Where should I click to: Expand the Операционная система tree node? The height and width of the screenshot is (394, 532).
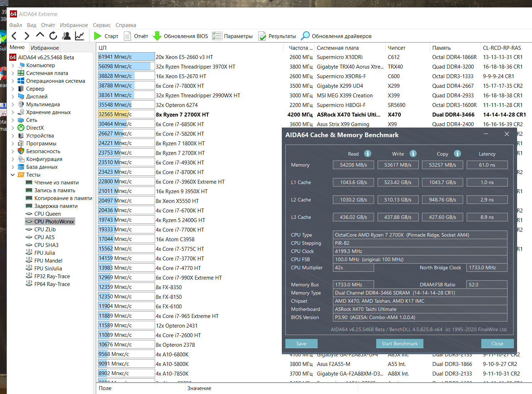tap(13, 81)
